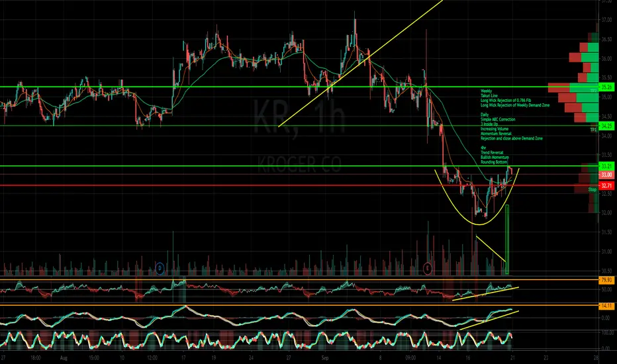617x364 pixels.
Task: Click the '36.00' price axis label
Action: (x=606, y=59)
